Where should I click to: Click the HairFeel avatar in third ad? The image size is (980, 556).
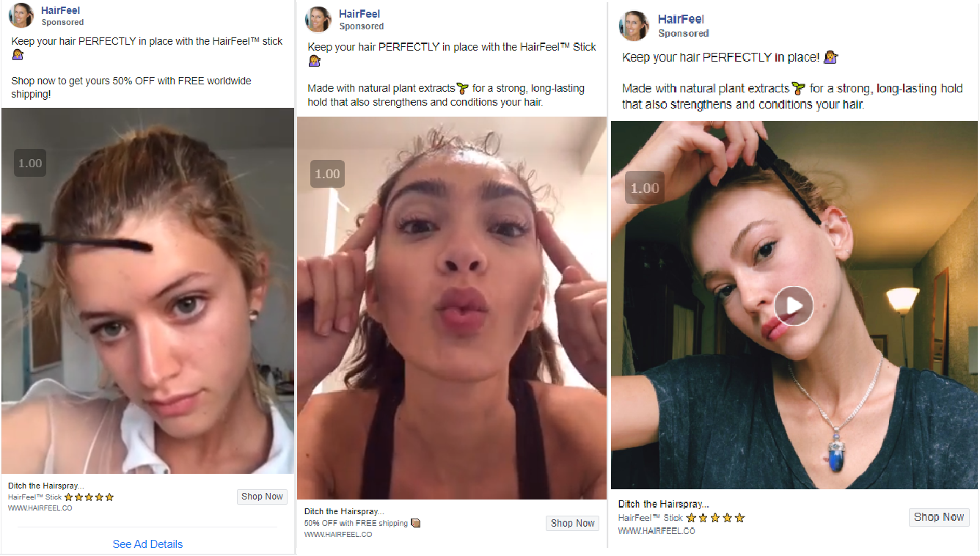click(x=634, y=26)
